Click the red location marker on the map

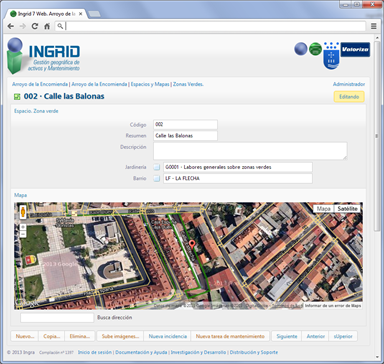coord(192,245)
